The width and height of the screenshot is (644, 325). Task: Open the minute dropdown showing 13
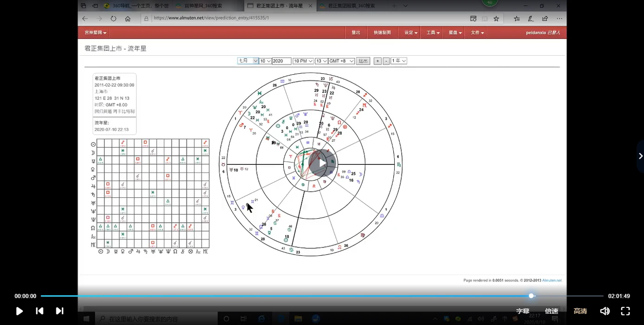pyautogui.click(x=321, y=61)
